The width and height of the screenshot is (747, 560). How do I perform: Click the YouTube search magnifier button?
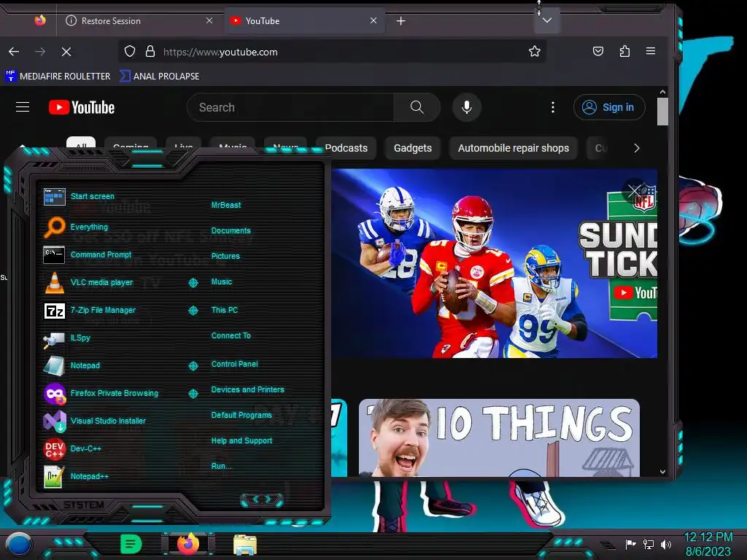[417, 107]
